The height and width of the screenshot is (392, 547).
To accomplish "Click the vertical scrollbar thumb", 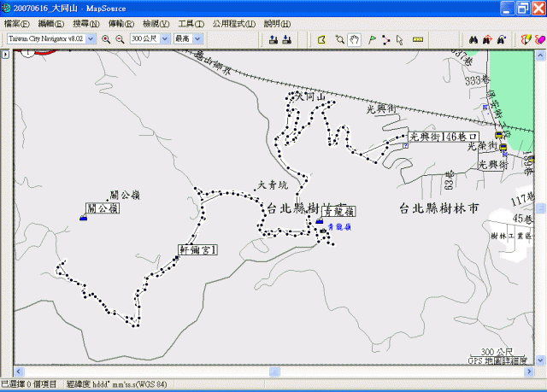I will [540, 208].
